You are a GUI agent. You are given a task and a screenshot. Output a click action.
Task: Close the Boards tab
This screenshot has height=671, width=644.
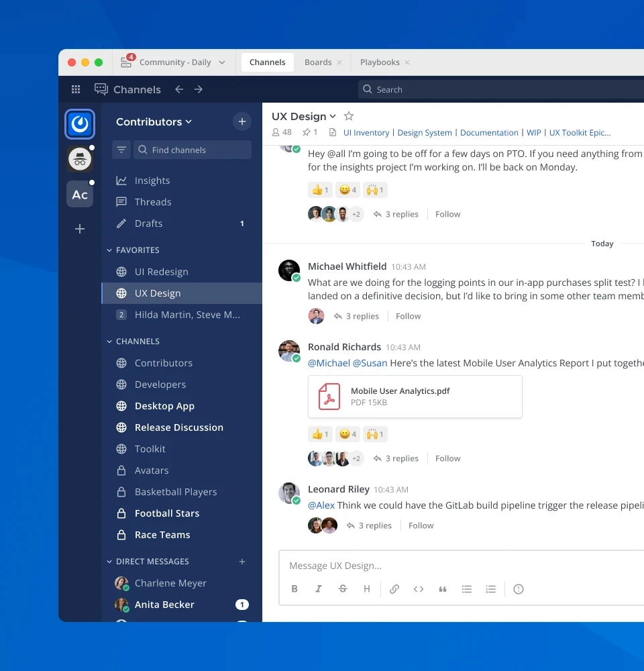[x=339, y=62]
